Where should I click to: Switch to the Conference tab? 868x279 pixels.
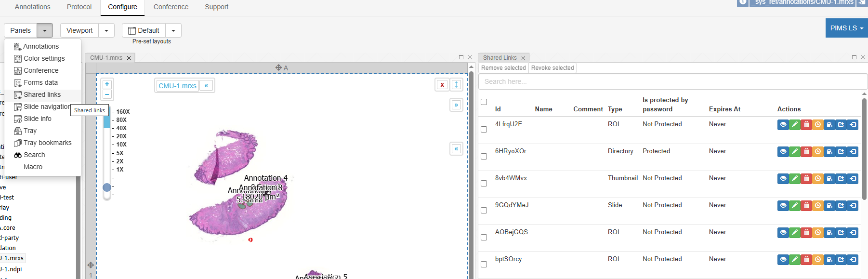[171, 7]
